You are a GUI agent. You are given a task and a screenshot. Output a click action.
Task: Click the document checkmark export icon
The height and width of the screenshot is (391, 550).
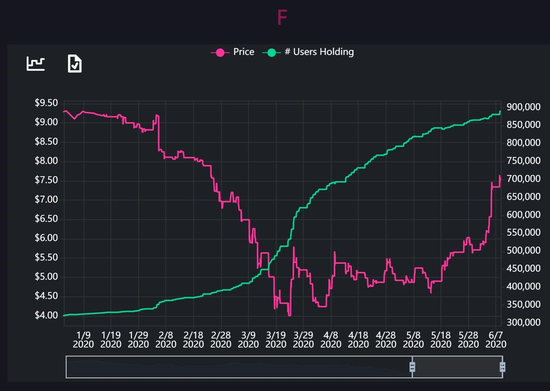coord(75,64)
